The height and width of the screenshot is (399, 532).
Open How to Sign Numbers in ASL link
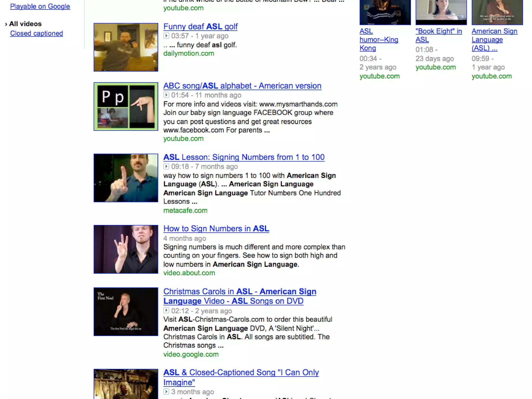pyautogui.click(x=216, y=229)
